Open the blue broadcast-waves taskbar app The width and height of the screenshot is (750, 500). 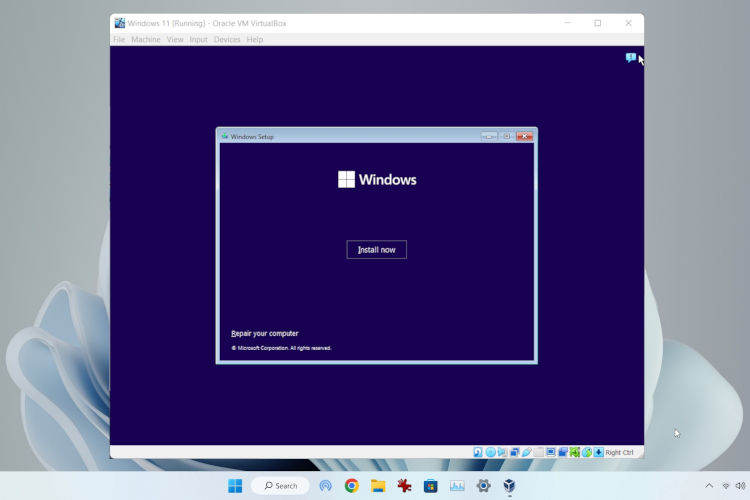pos(325,486)
